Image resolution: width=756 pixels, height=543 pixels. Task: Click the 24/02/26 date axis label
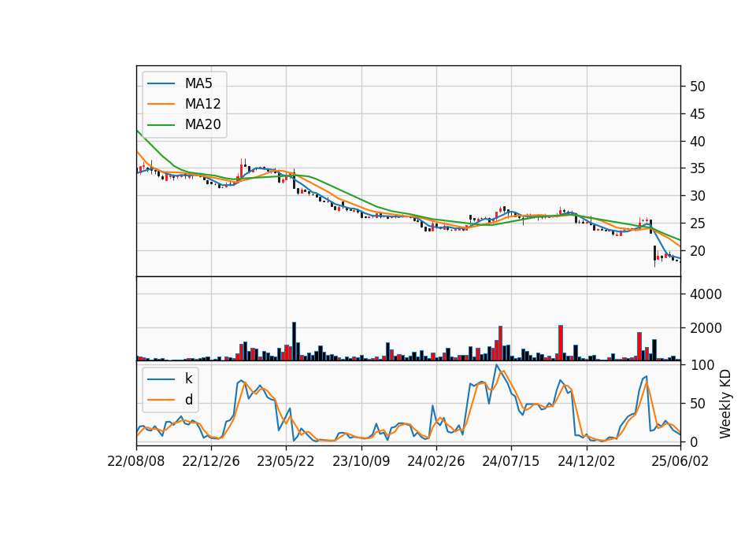[x=436, y=461]
